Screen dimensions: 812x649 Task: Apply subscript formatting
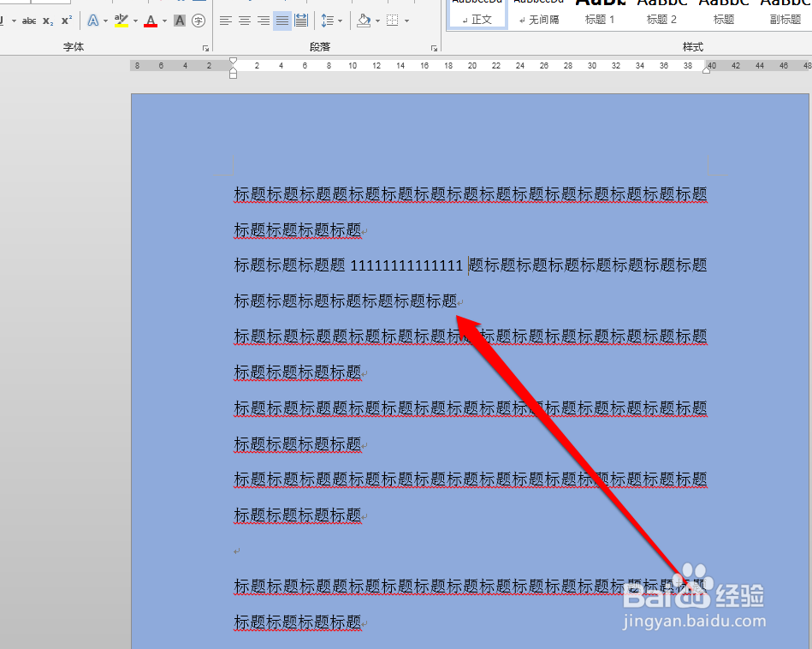[48, 21]
